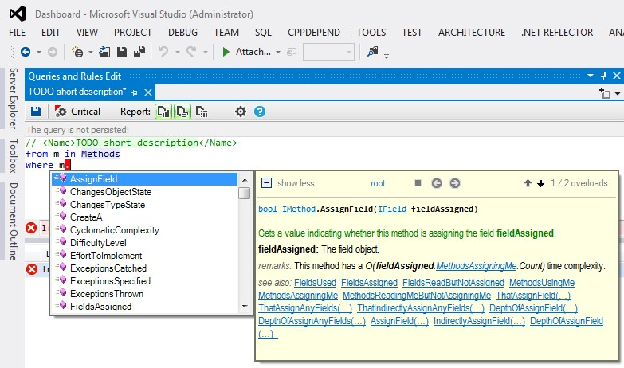The height and width of the screenshot is (368, 624).
Task: Click the Save toolbar icon
Action: [122, 52]
